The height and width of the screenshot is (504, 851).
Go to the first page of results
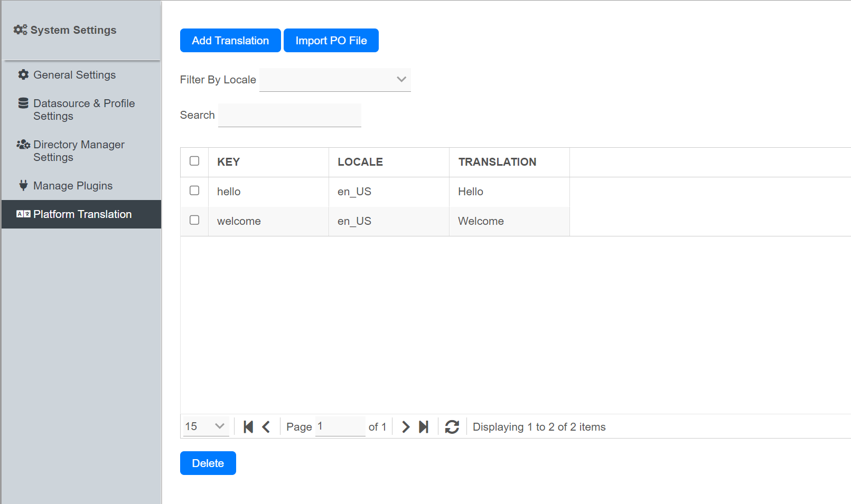click(248, 427)
